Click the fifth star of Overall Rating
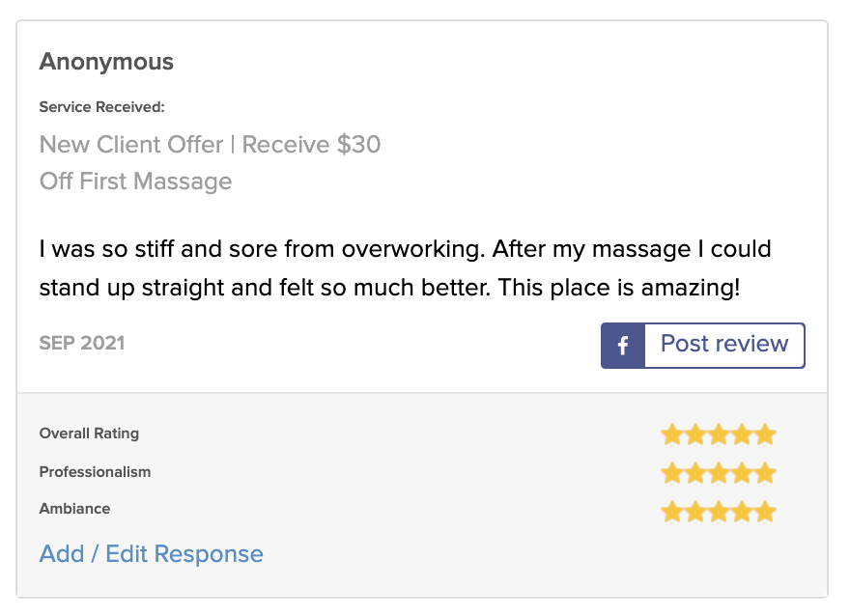 (x=765, y=434)
